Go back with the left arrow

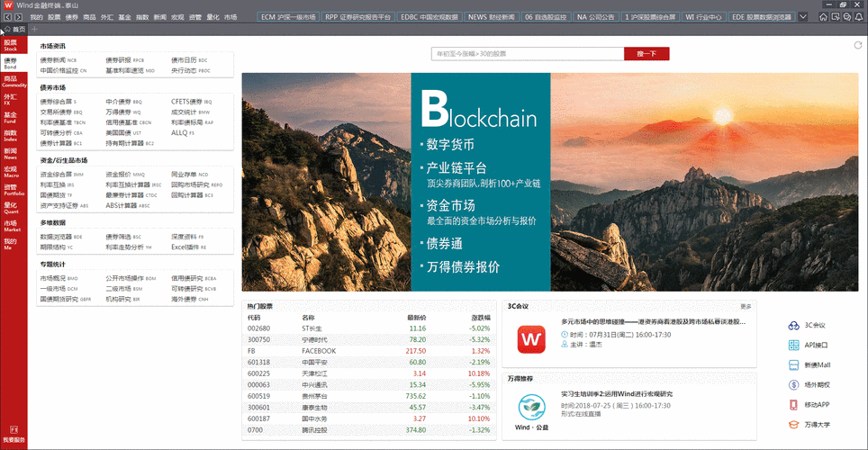[x=8, y=17]
